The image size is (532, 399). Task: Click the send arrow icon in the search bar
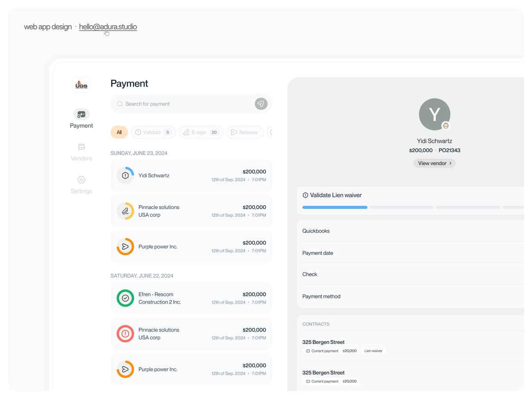click(261, 104)
